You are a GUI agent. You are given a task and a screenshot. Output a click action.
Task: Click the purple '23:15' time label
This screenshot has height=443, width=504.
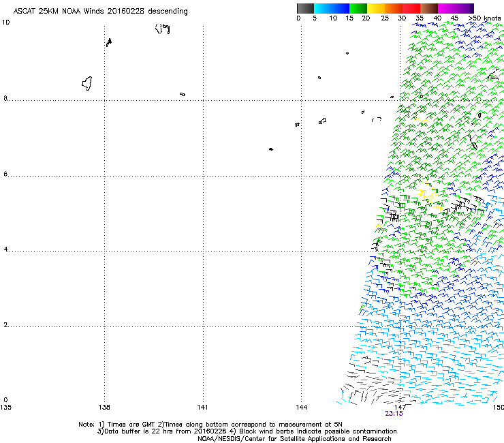coord(394,414)
